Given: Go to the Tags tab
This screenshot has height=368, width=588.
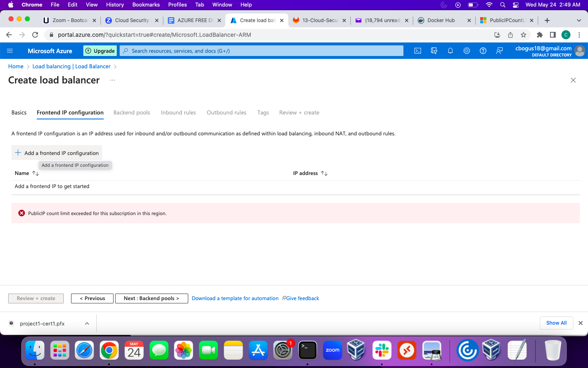Looking at the screenshot, I should (263, 112).
